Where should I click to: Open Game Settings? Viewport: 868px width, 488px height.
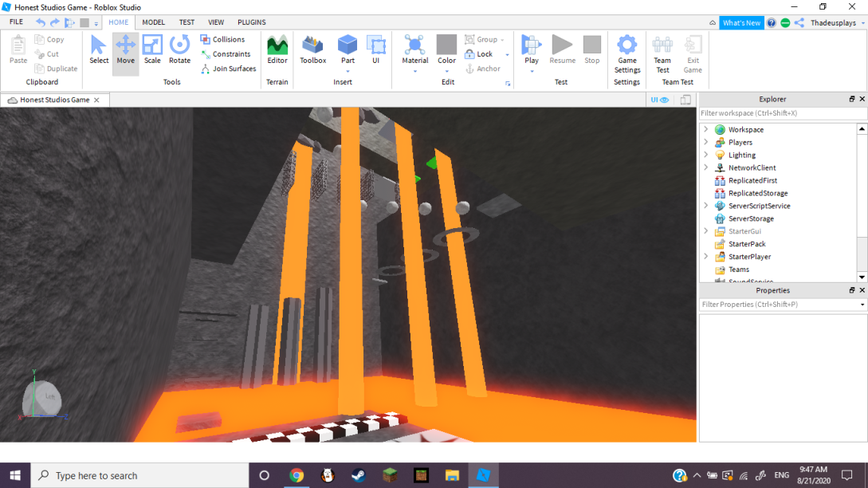click(626, 51)
